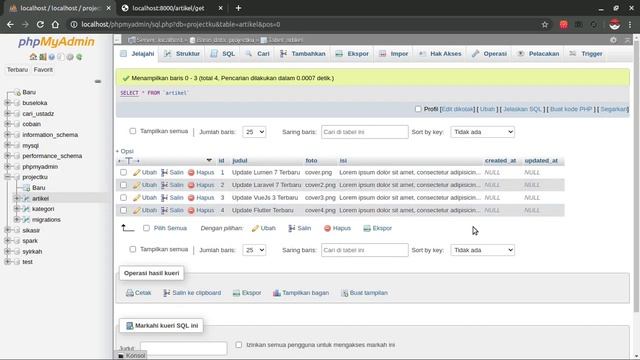This screenshot has width=640, height=360.
Task: Click Buat tampilan view icon
Action: coord(344,293)
